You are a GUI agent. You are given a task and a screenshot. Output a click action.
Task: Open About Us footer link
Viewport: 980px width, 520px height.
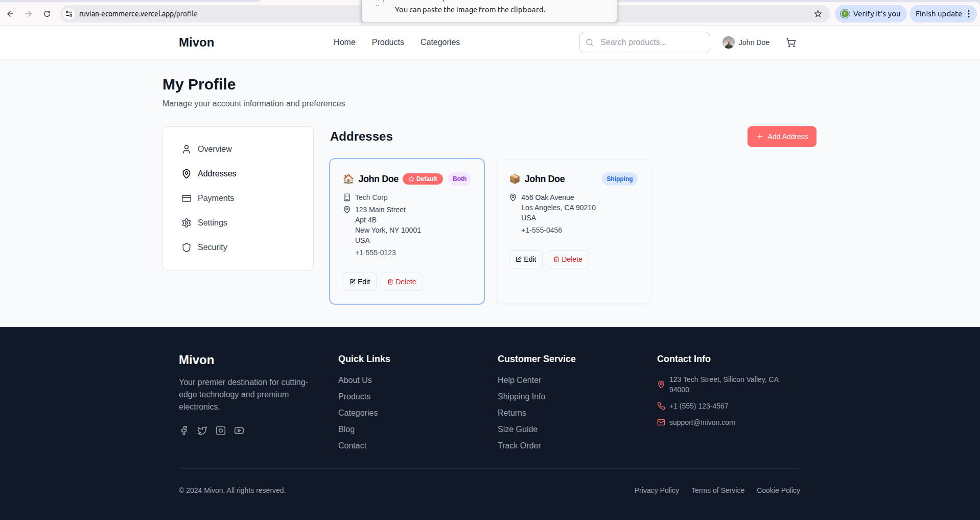355,380
